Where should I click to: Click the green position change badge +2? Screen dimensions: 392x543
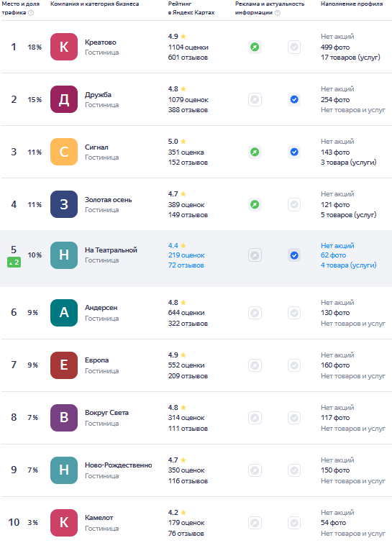click(x=14, y=263)
